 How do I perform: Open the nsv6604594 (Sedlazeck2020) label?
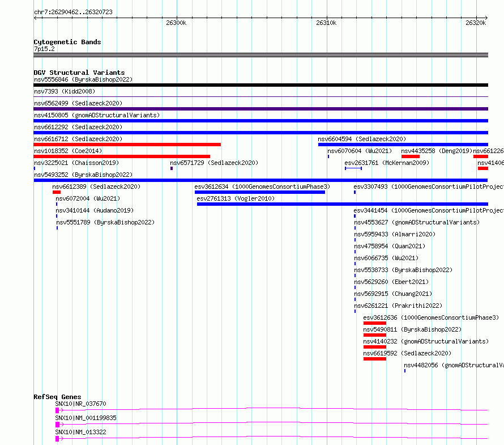(362, 139)
